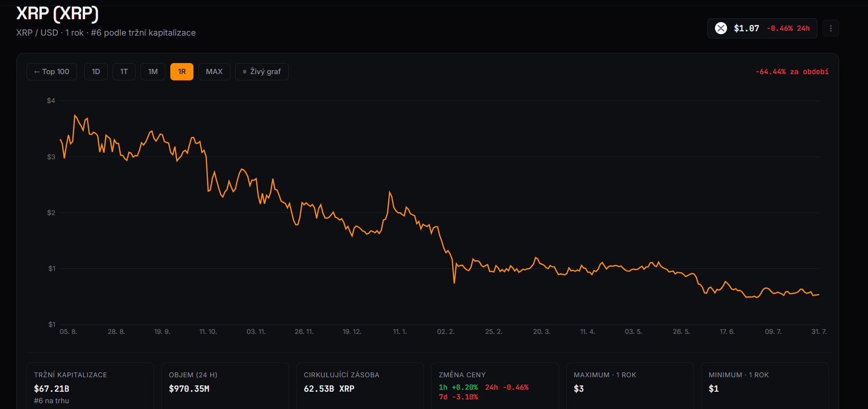Click the Cirkulující zásoba 62.53B XRP value
Viewport: 868px width, 409px height.
[x=329, y=389]
